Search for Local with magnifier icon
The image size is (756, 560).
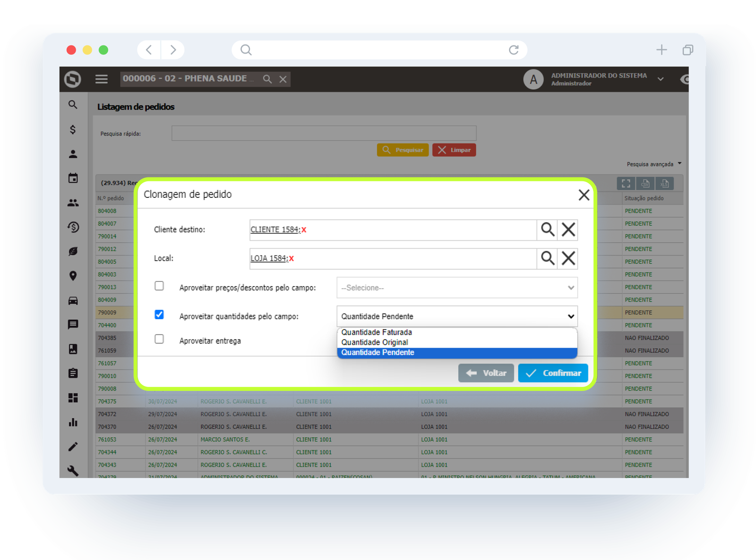click(547, 258)
